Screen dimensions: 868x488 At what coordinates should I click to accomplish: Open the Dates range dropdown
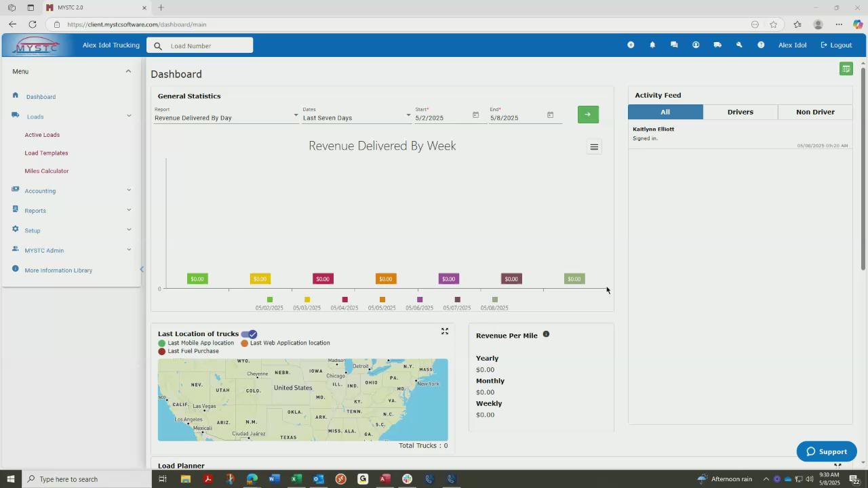click(x=357, y=117)
